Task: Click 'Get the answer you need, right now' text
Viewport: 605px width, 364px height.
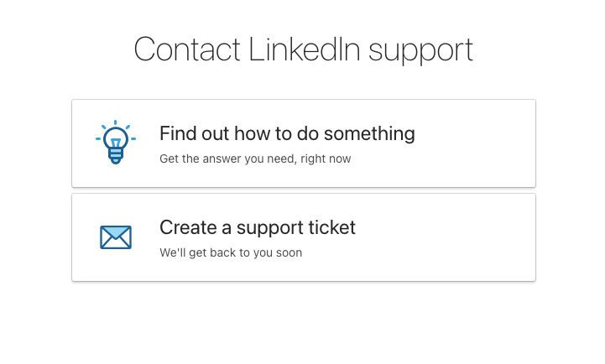Action: (x=255, y=159)
